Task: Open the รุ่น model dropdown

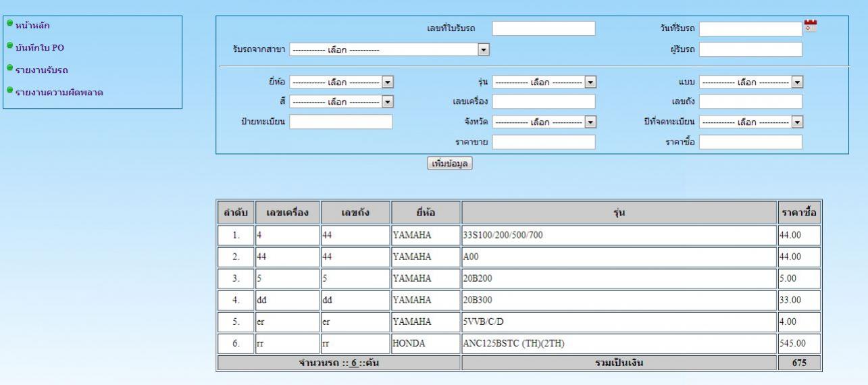Action: 544,82
